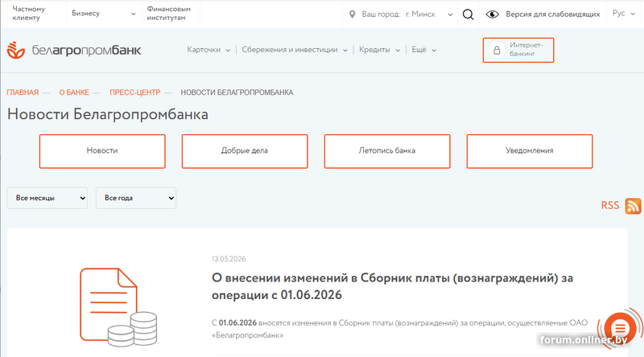
Task: Click the news date 13.05.2026
Action: (229, 259)
